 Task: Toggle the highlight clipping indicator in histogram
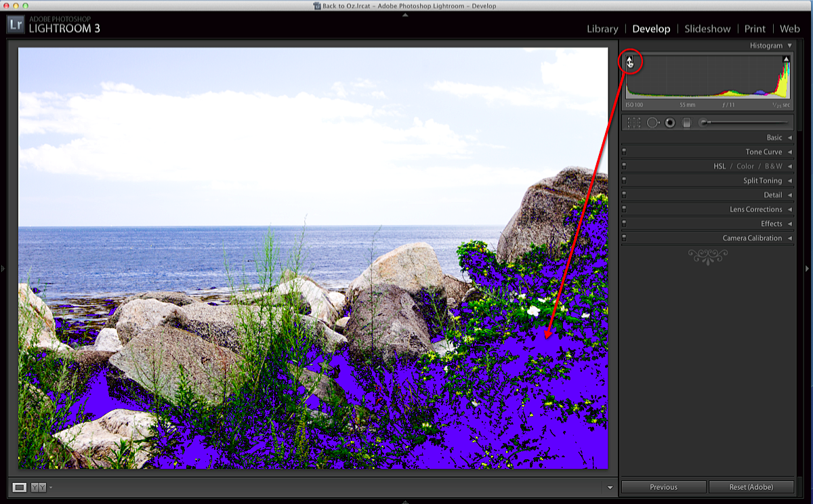[786, 60]
